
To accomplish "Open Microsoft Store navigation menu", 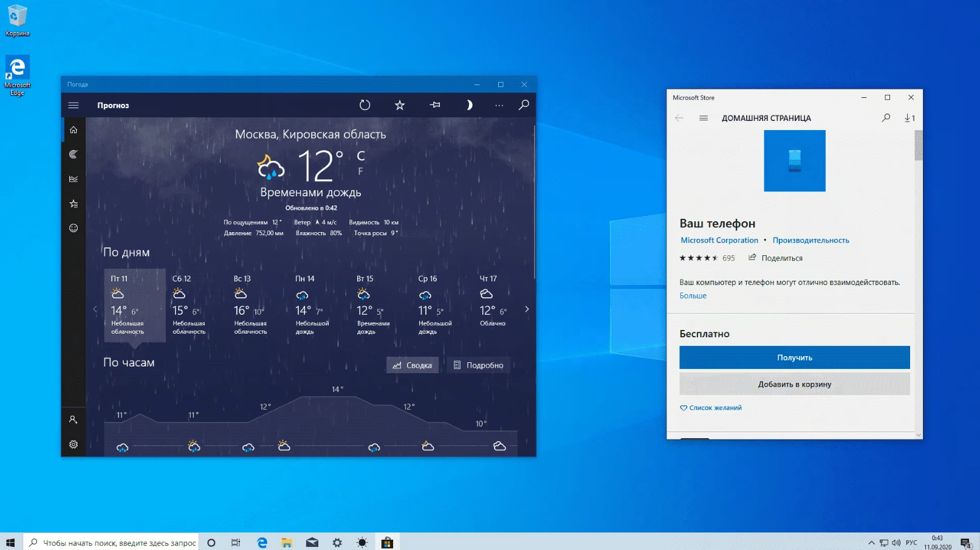I will (705, 118).
